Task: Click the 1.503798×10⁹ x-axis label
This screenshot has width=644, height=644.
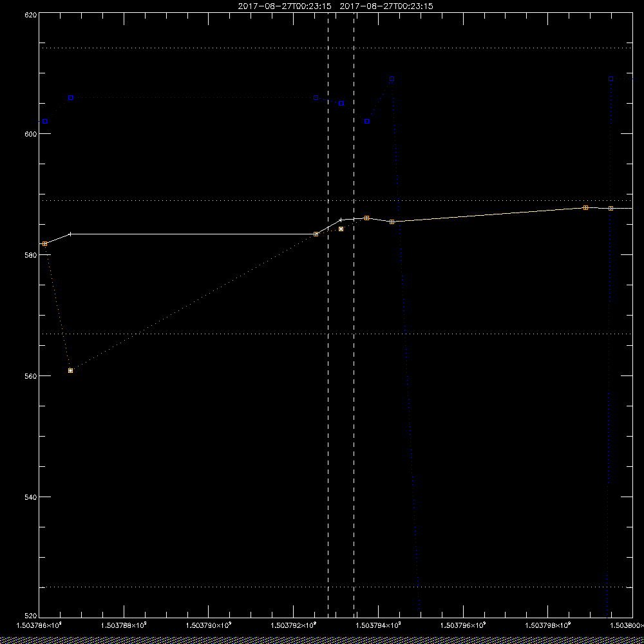Action: pyautogui.click(x=548, y=625)
